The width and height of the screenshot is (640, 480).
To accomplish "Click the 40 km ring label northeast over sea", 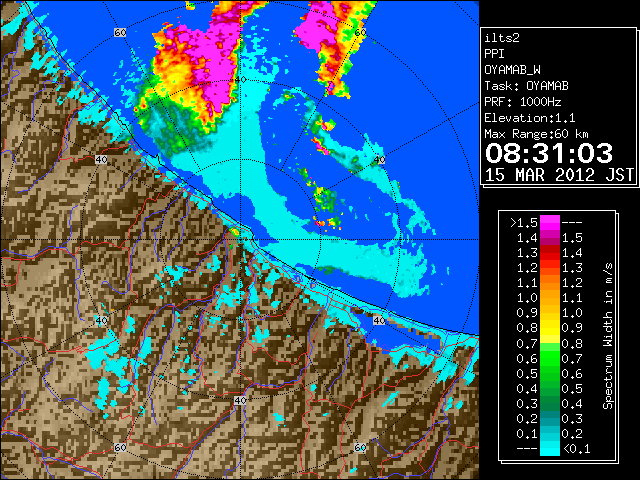I will tap(380, 160).
